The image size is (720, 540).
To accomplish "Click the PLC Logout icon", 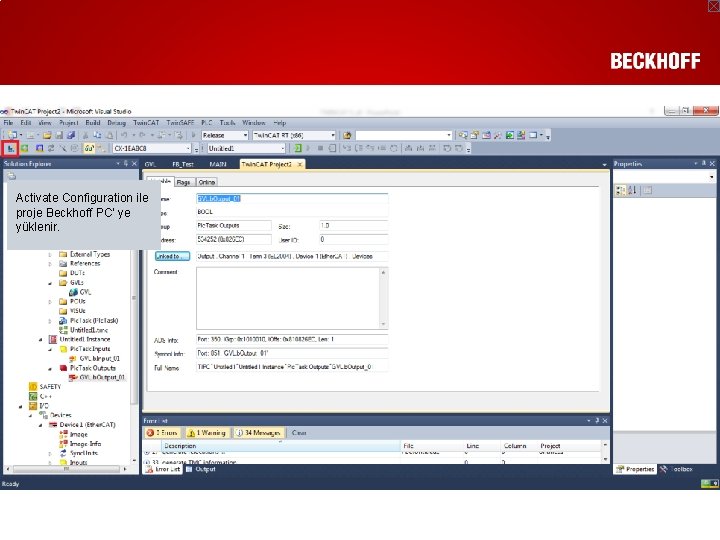I will coord(332,148).
